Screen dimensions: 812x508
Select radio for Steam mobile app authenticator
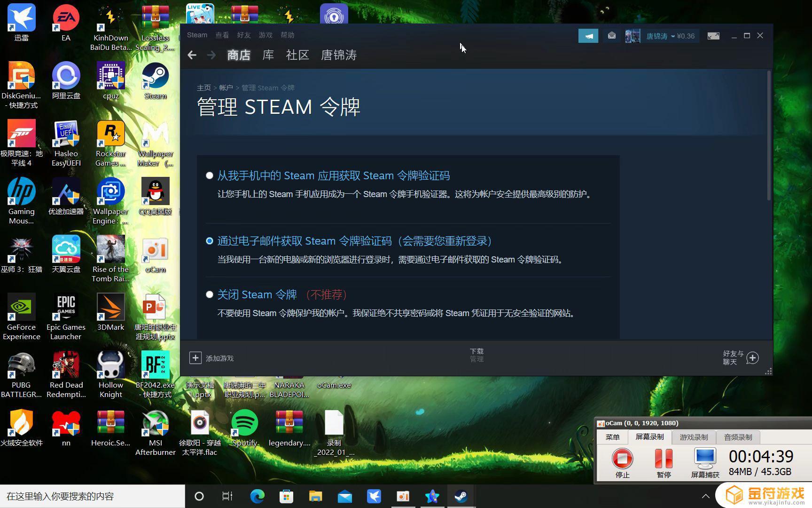[210, 175]
